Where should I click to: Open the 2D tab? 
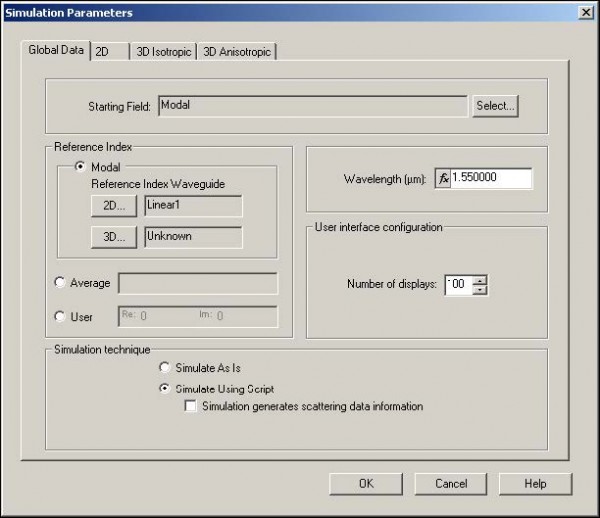tap(110, 52)
